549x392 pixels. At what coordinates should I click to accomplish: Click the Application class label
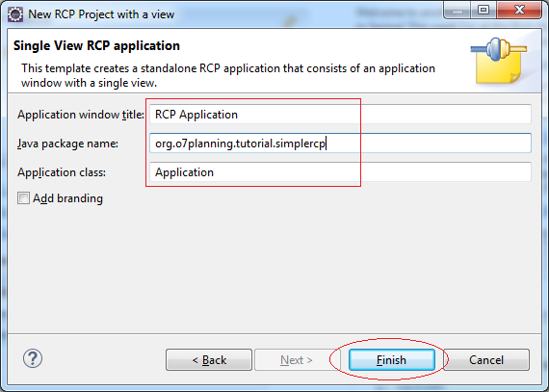tap(62, 172)
